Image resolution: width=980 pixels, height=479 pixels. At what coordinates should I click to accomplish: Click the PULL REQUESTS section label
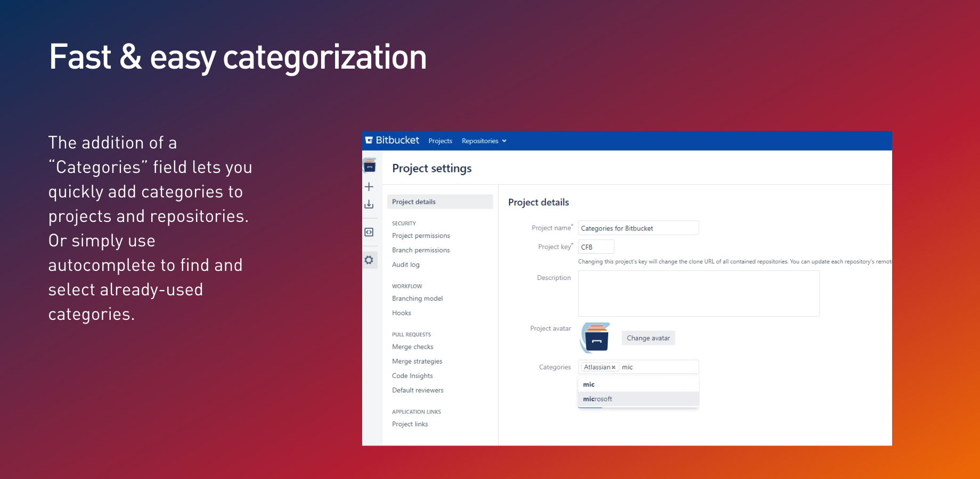click(x=411, y=335)
